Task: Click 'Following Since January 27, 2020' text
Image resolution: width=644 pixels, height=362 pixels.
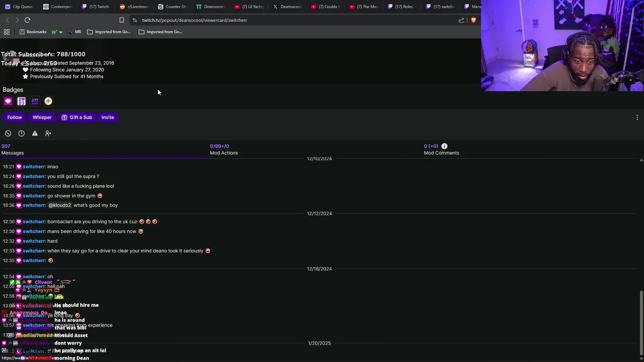Action: point(67,70)
